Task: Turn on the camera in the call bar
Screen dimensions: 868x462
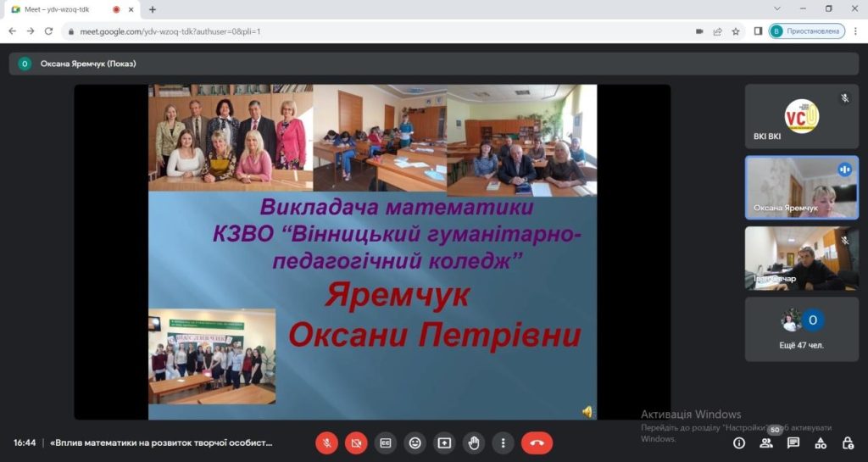Action: 356,443
